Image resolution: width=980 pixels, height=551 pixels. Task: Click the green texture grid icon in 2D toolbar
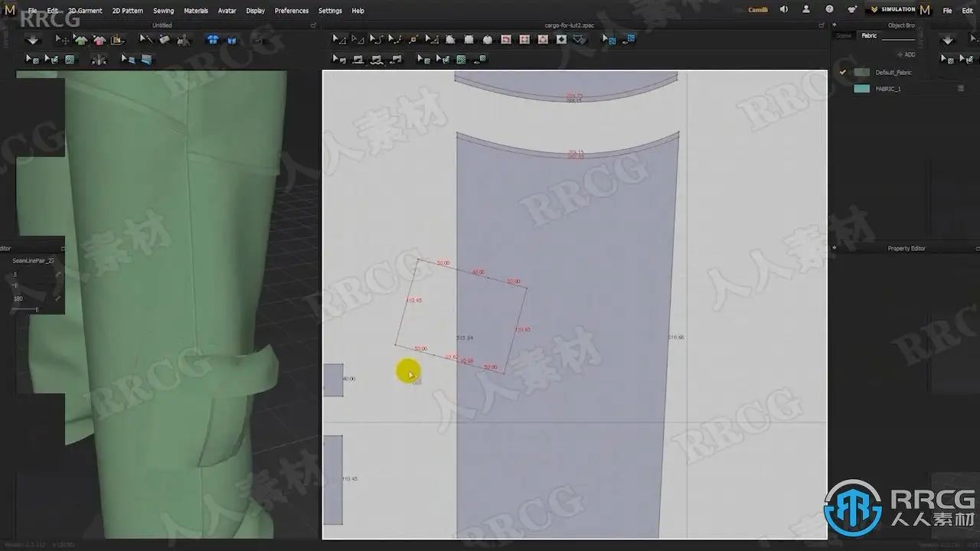click(461, 59)
